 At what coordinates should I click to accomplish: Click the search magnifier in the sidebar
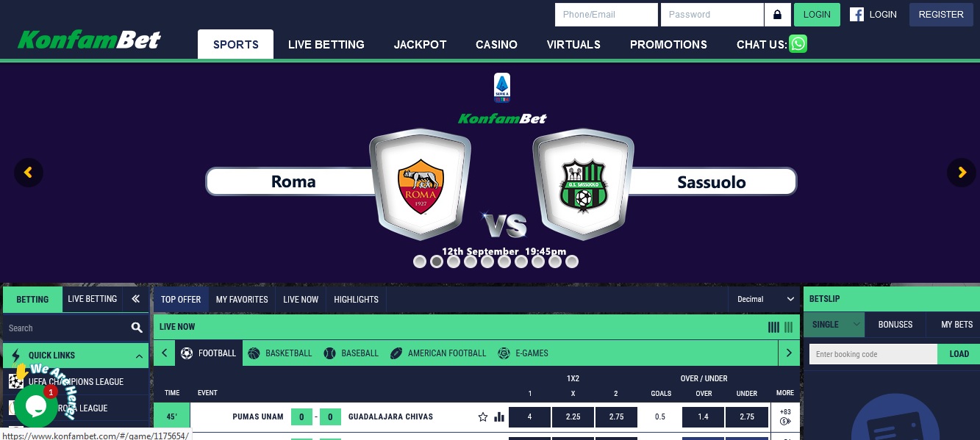click(x=137, y=328)
